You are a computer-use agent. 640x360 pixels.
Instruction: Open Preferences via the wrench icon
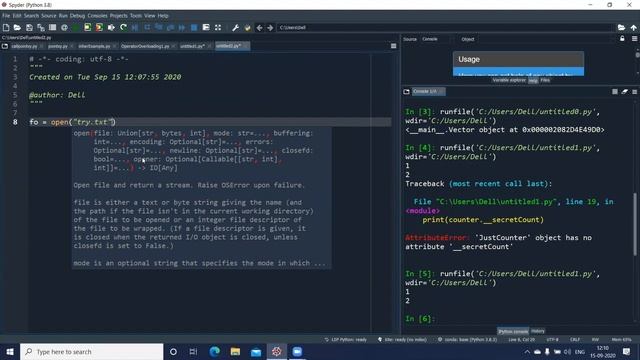point(236,27)
